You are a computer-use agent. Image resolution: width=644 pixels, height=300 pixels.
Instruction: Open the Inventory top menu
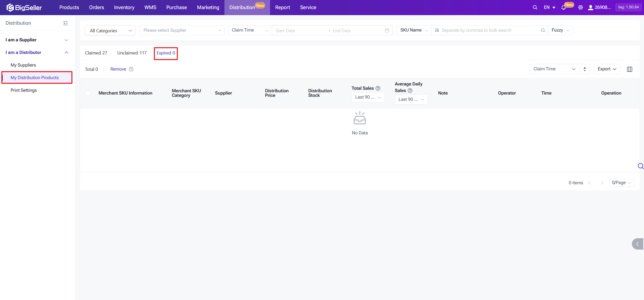pos(124,8)
